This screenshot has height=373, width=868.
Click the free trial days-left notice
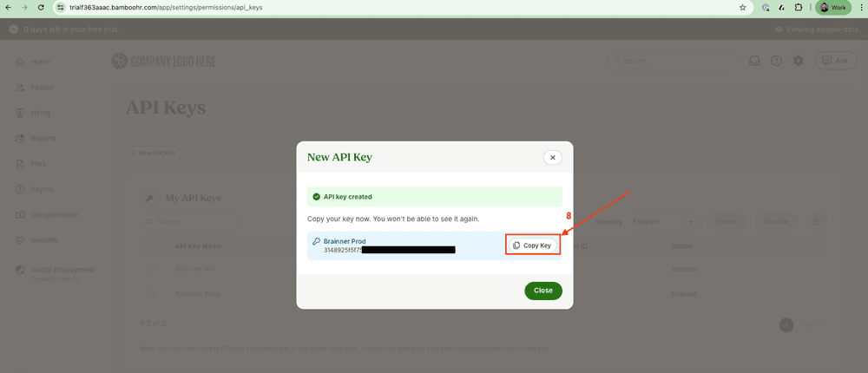click(x=64, y=29)
